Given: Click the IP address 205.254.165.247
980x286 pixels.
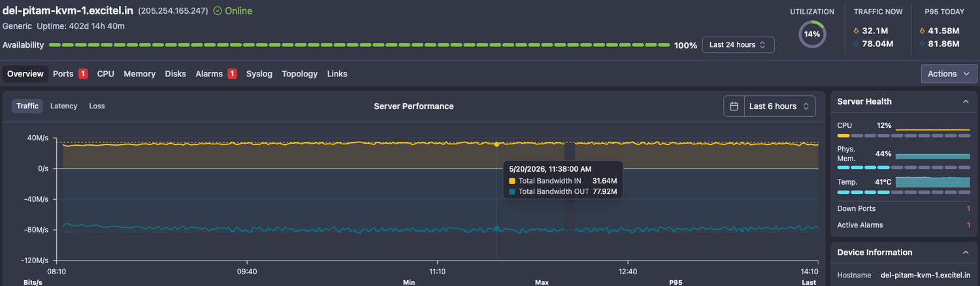Looking at the screenshot, I should point(173,11).
